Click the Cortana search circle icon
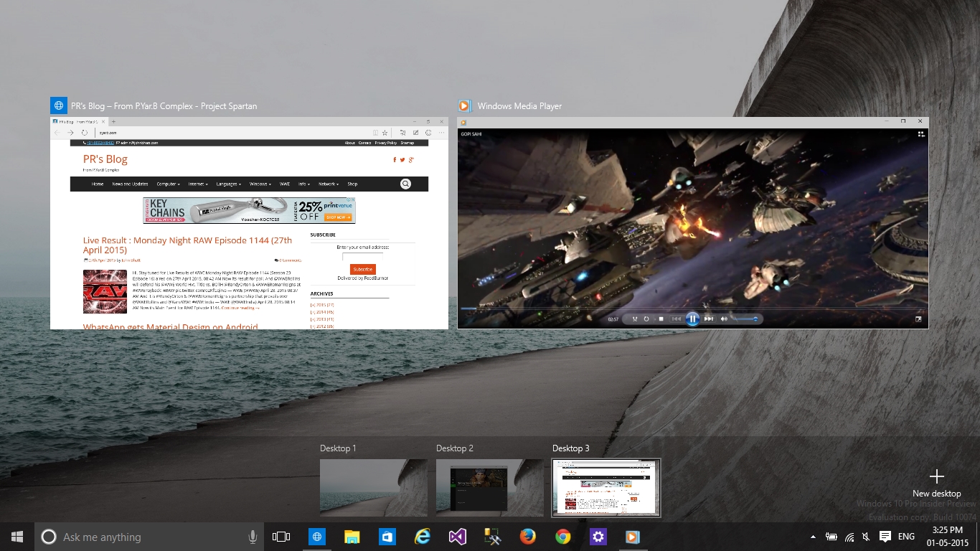Image resolution: width=980 pixels, height=551 pixels. (x=48, y=537)
